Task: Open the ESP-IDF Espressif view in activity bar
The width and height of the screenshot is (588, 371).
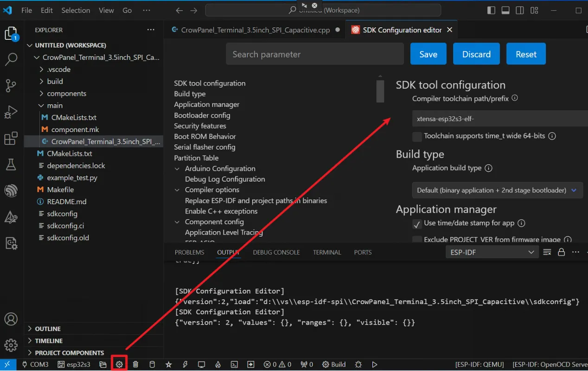Action: coord(11,190)
